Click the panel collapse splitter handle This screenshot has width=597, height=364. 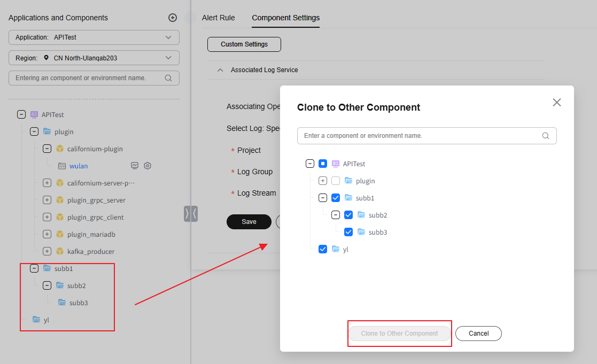[191, 213]
